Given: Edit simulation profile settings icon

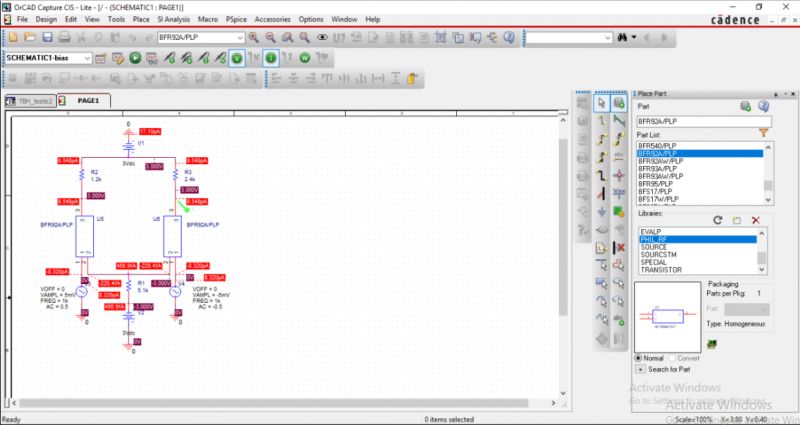Looking at the screenshot, I should [118, 58].
